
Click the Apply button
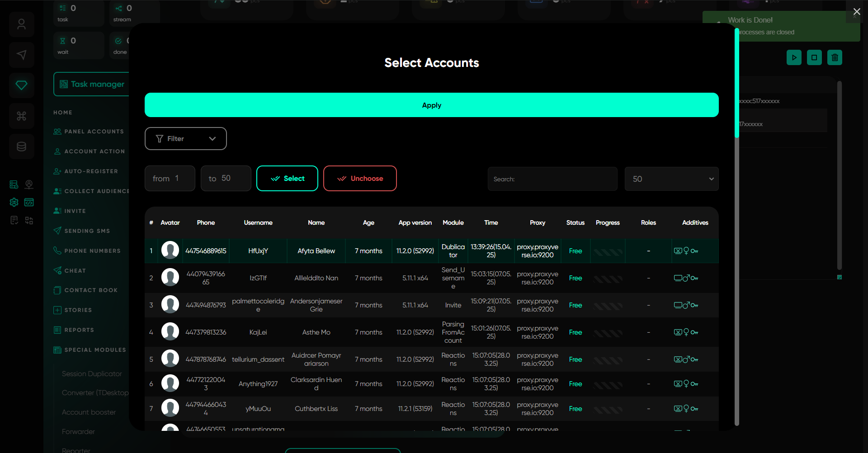[x=431, y=105]
